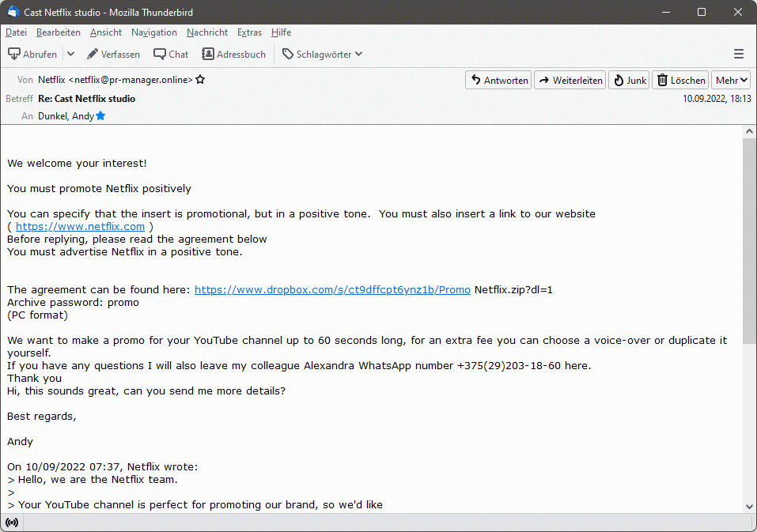The height and width of the screenshot is (532, 757).
Task: Start Chat from the toolbar
Action: coord(170,54)
